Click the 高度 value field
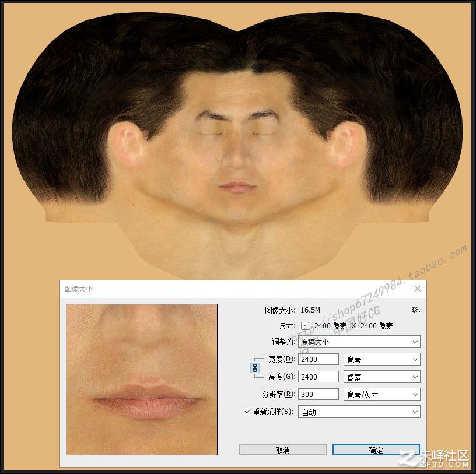 point(318,377)
